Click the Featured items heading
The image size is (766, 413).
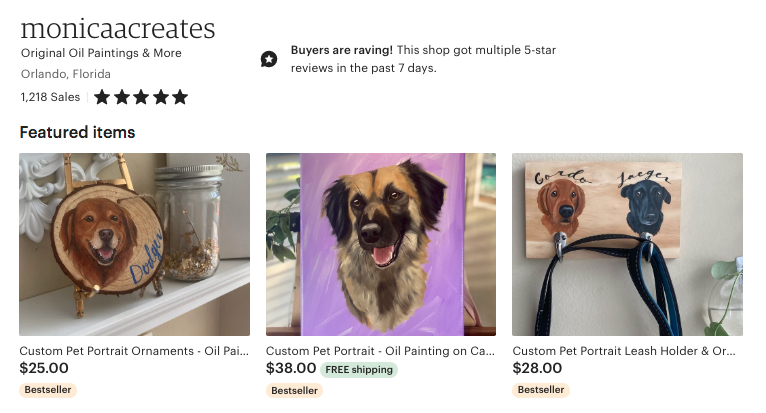click(x=77, y=132)
